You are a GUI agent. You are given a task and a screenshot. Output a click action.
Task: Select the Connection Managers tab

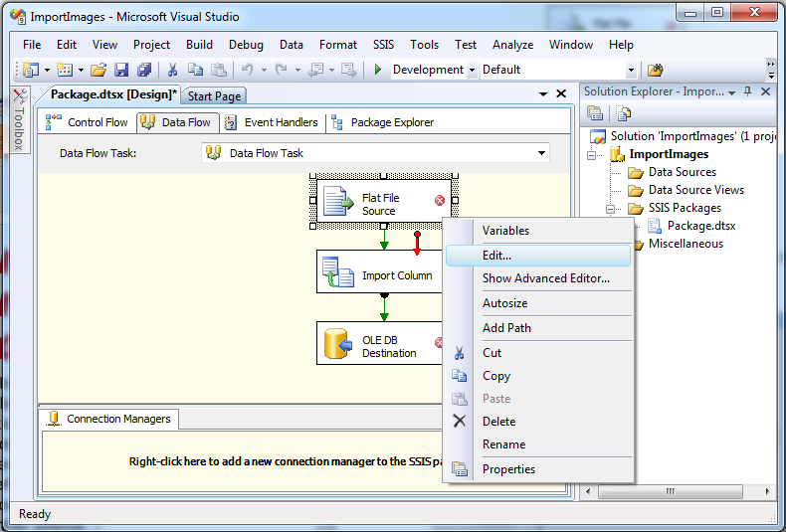click(109, 419)
